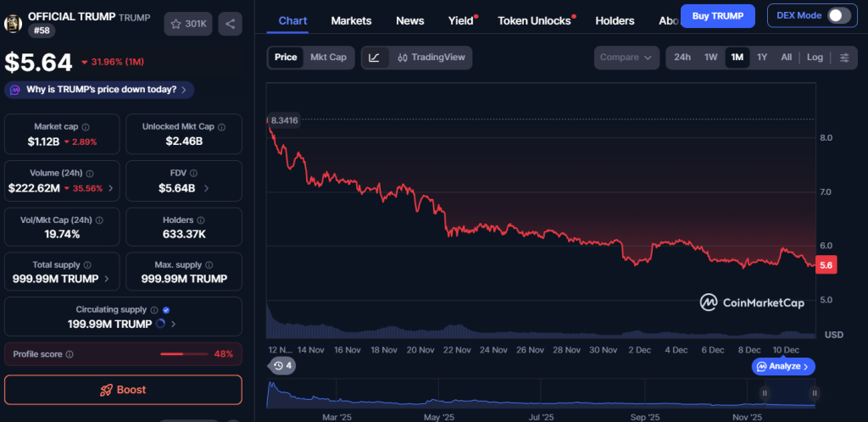Expand the Total supply details chevron
This screenshot has height=422, width=868.
click(x=107, y=278)
